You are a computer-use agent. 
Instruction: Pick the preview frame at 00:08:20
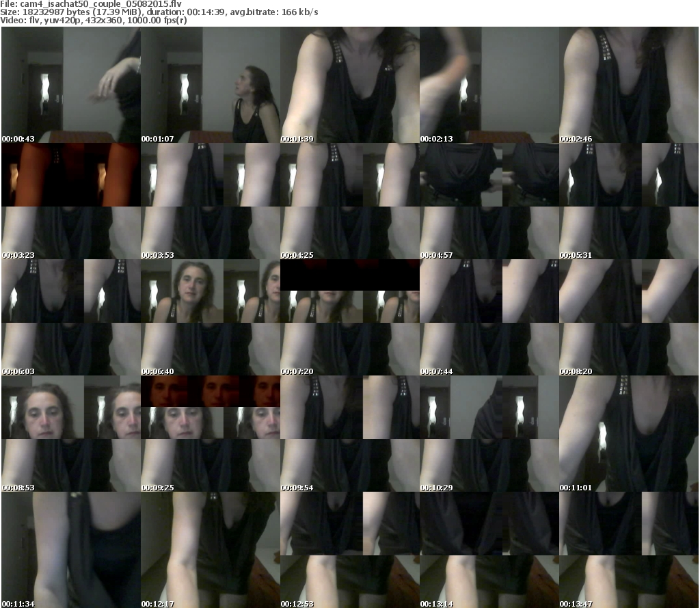pos(629,317)
